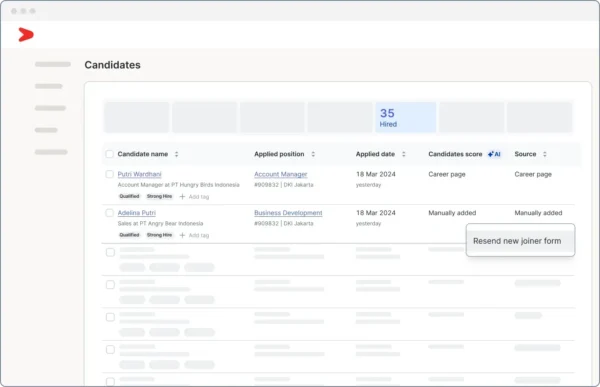Click Strong Hire tag on Putri Wardhani
Image resolution: width=600 pixels, height=387 pixels.
click(x=159, y=196)
